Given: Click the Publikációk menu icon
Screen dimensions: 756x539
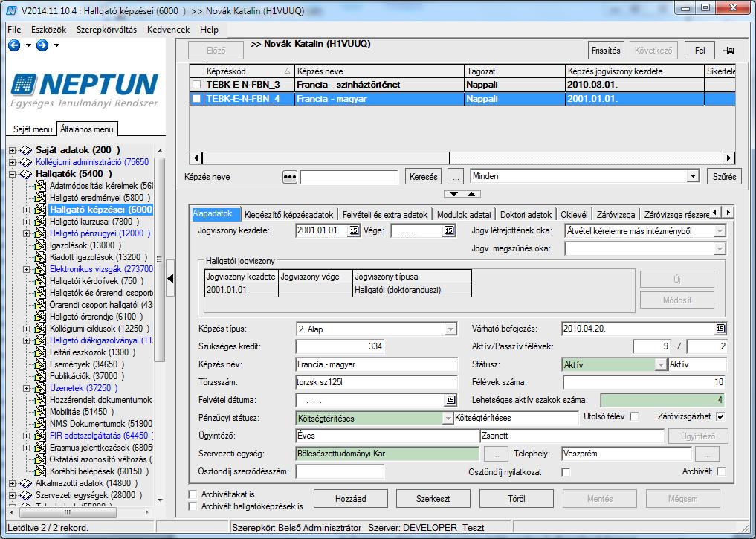Looking at the screenshot, I should pos(40,376).
